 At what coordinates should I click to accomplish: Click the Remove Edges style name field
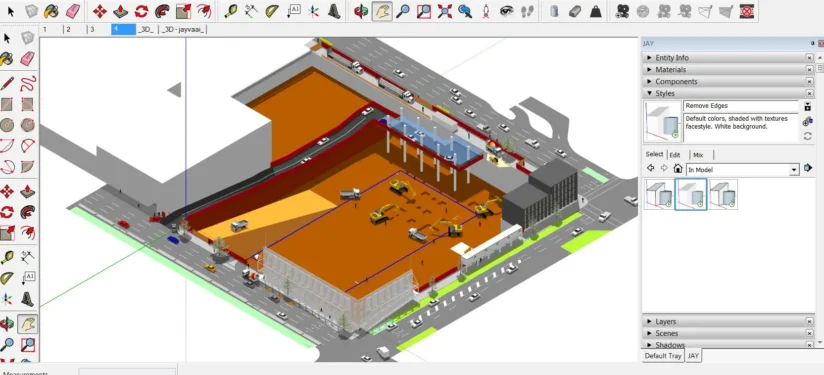(x=740, y=106)
